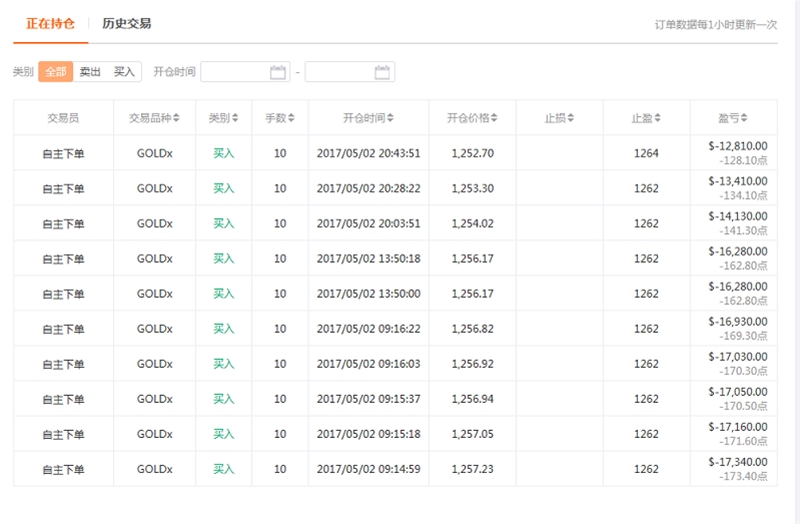This screenshot has width=800, height=524.
Task: Select open time 2017/05/02 09:16:22
Action: (368, 329)
